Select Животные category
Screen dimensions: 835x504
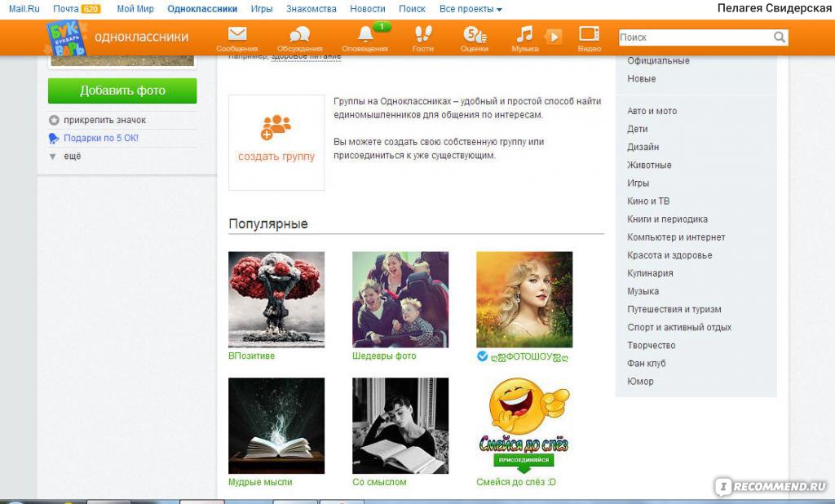pos(649,166)
